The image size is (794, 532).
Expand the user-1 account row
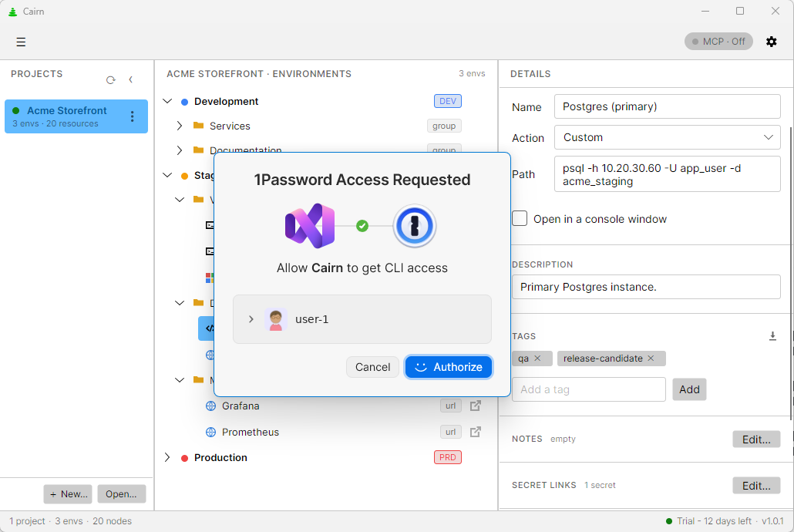point(251,319)
